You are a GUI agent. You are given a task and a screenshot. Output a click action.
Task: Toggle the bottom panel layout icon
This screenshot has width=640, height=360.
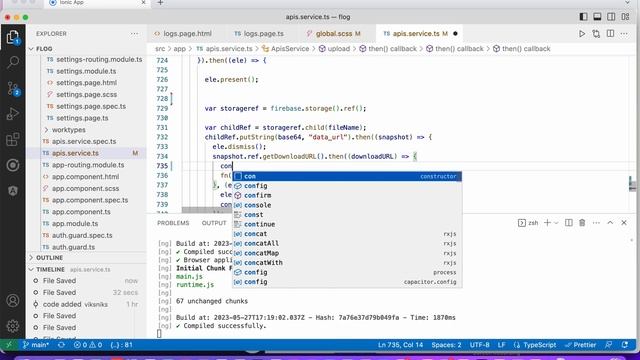point(597,17)
